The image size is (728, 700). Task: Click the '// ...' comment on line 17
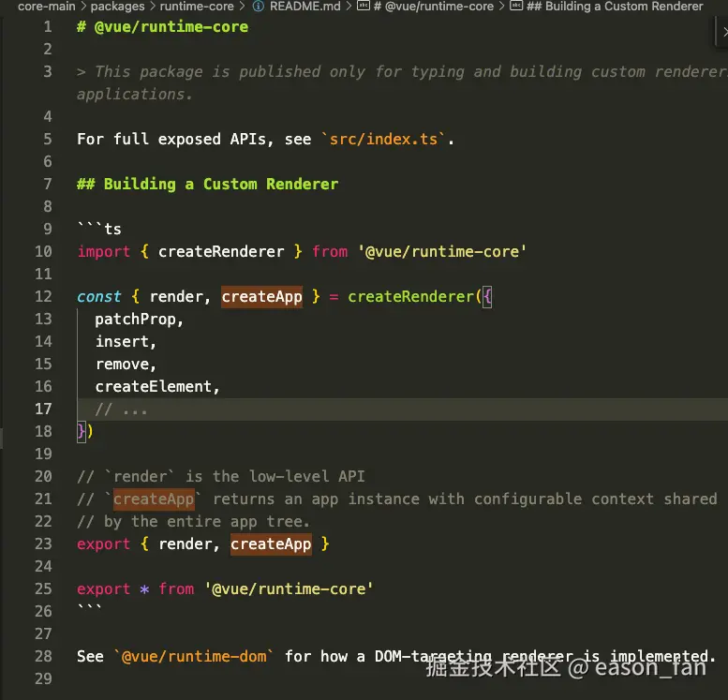(x=121, y=410)
